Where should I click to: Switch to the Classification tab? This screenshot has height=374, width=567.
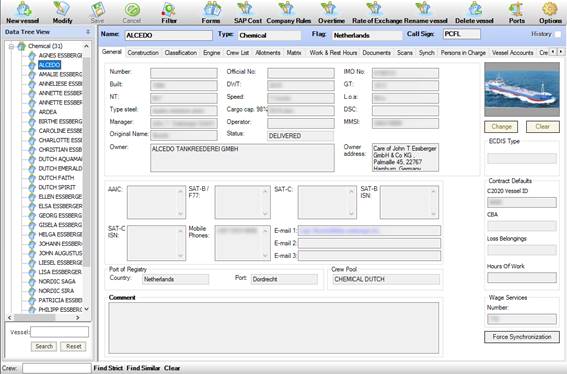181,53
